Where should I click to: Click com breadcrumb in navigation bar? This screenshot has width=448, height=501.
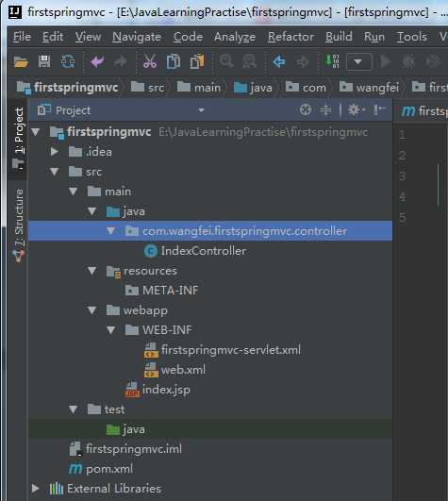click(306, 87)
